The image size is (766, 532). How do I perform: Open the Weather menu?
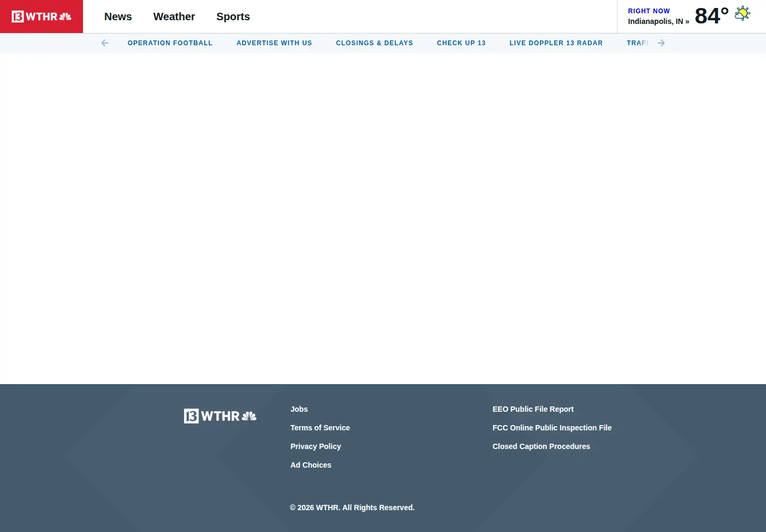pyautogui.click(x=174, y=16)
